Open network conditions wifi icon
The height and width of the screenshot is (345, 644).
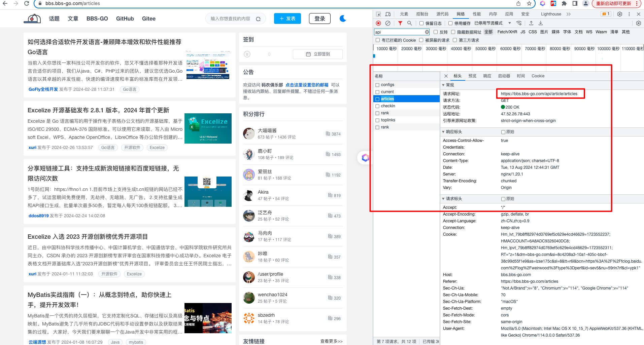(519, 23)
